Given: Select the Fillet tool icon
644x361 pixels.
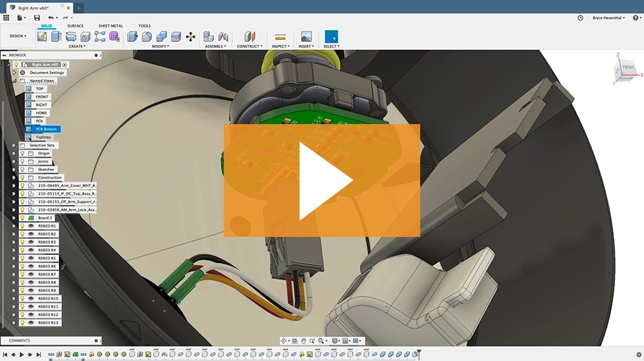Looking at the screenshot, I should [x=147, y=36].
